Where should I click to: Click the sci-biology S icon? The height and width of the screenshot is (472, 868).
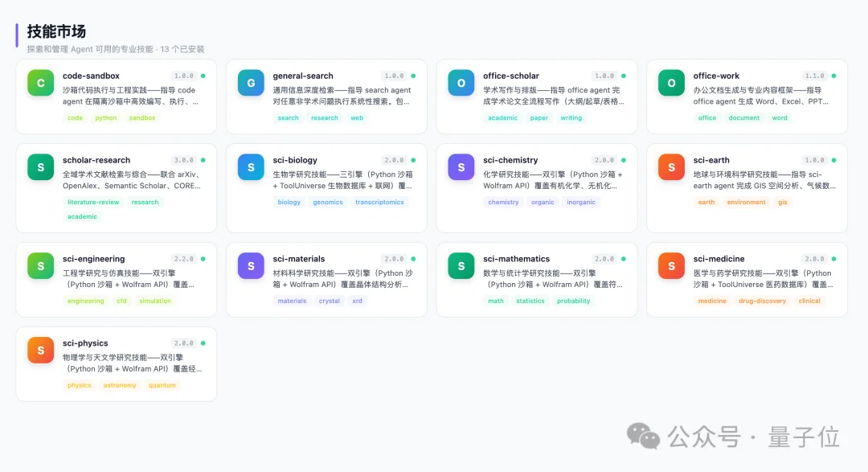[250, 167]
